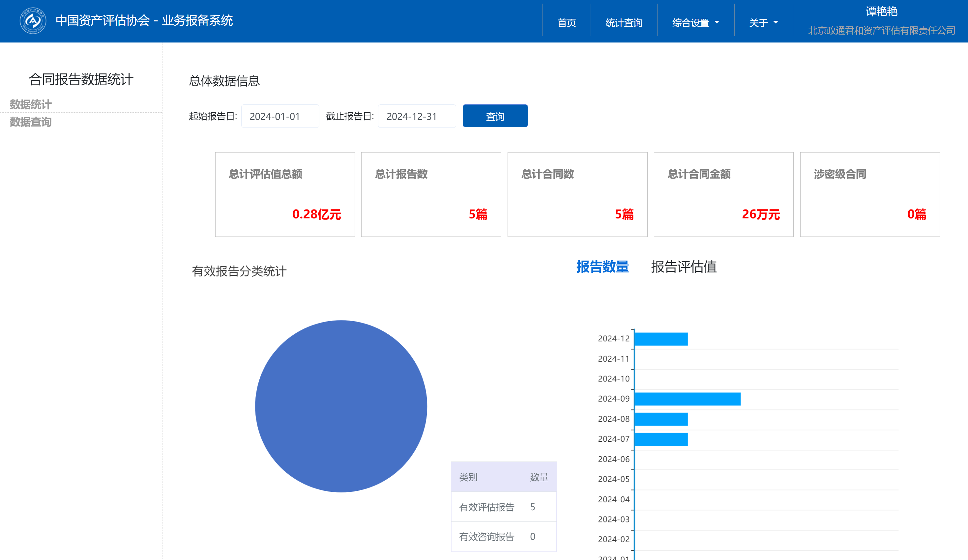Open the 首页 home menu item
Viewport: 968px width, 560px height.
pyautogui.click(x=566, y=23)
